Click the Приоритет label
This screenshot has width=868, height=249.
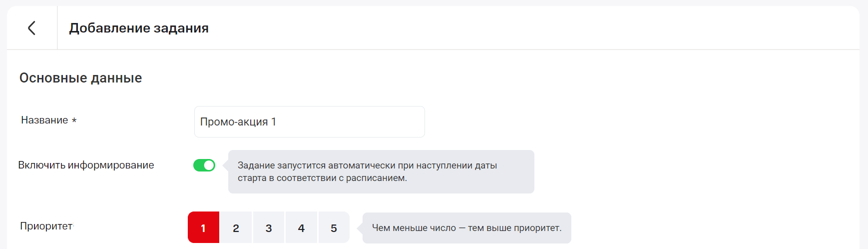click(46, 226)
